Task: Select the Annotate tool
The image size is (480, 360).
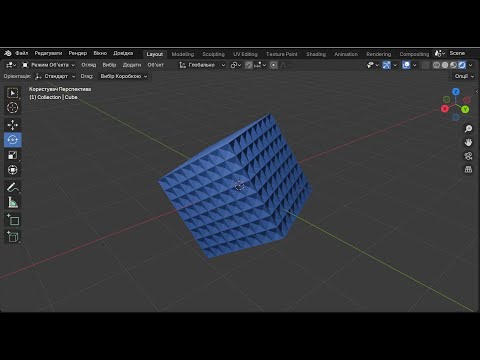Action: (x=13, y=187)
